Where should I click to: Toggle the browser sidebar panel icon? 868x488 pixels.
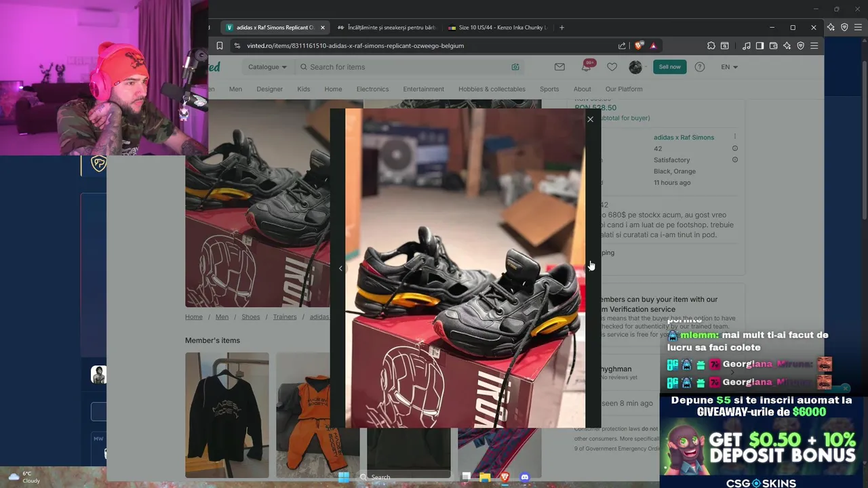(759, 45)
